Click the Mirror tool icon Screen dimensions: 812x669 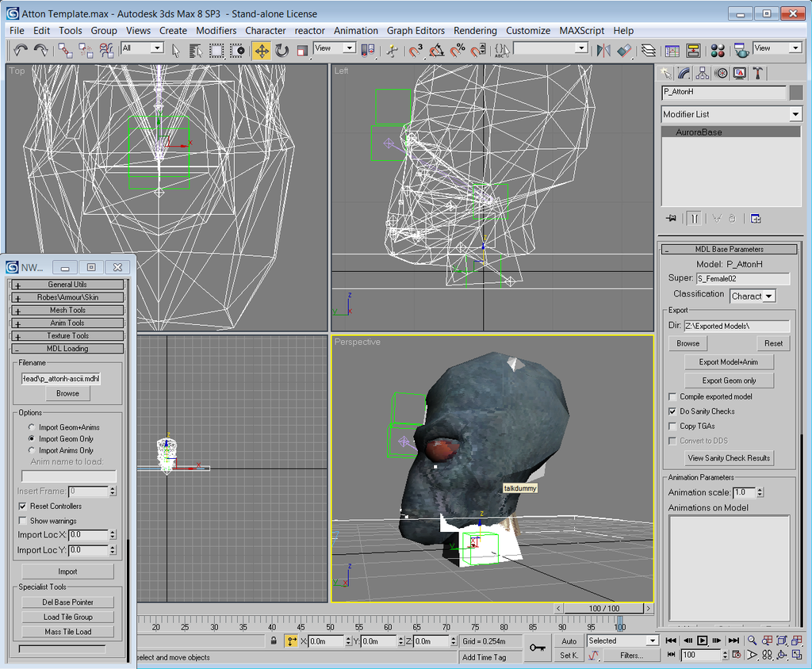coord(603,50)
